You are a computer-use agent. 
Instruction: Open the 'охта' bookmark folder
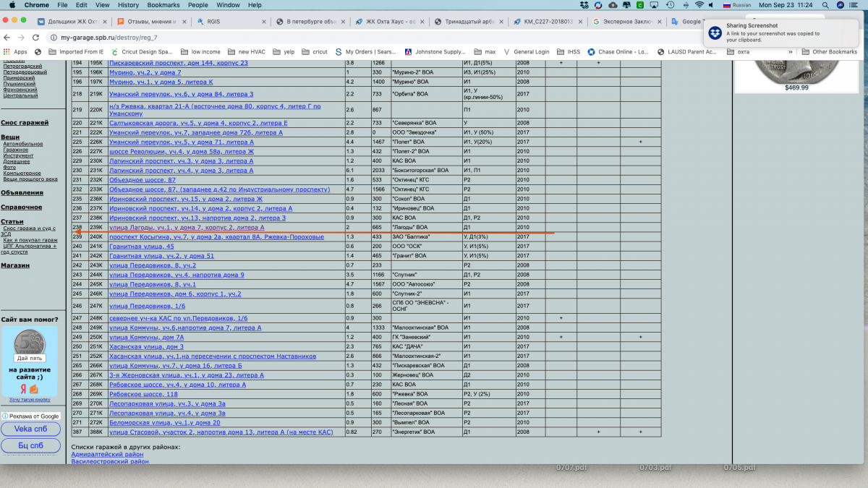pos(738,52)
